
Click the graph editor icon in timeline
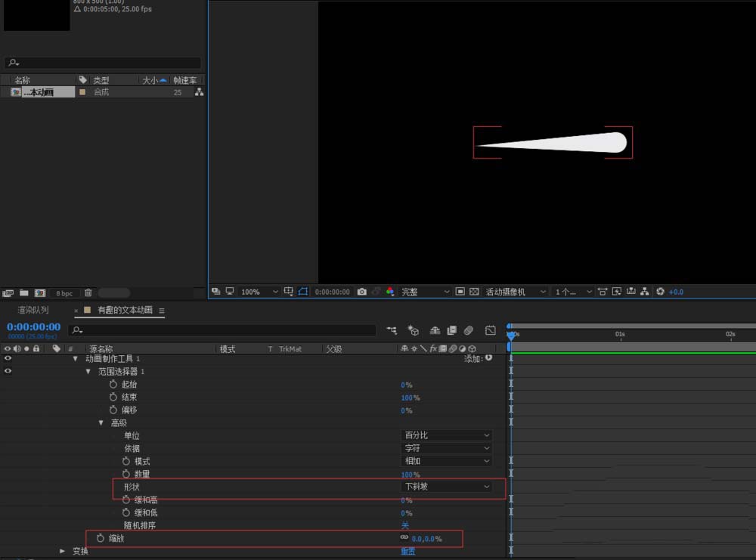click(x=490, y=330)
